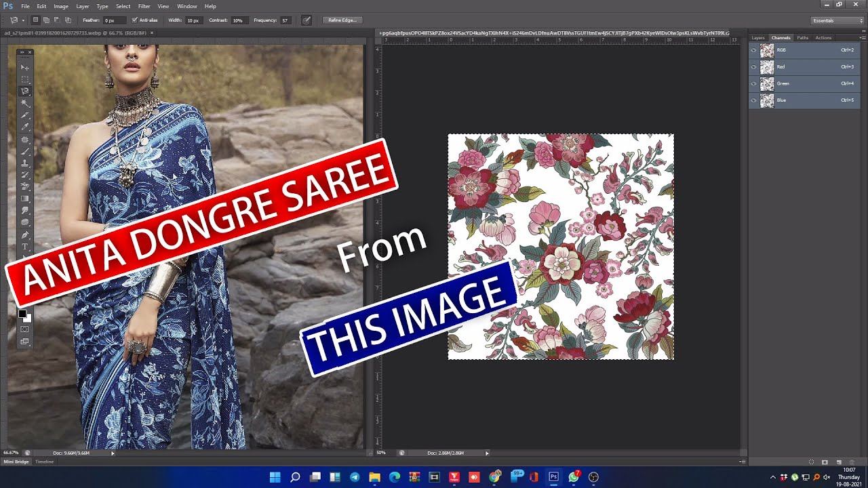
Task: Expand the toolbox to two columns
Action: coord(22,52)
